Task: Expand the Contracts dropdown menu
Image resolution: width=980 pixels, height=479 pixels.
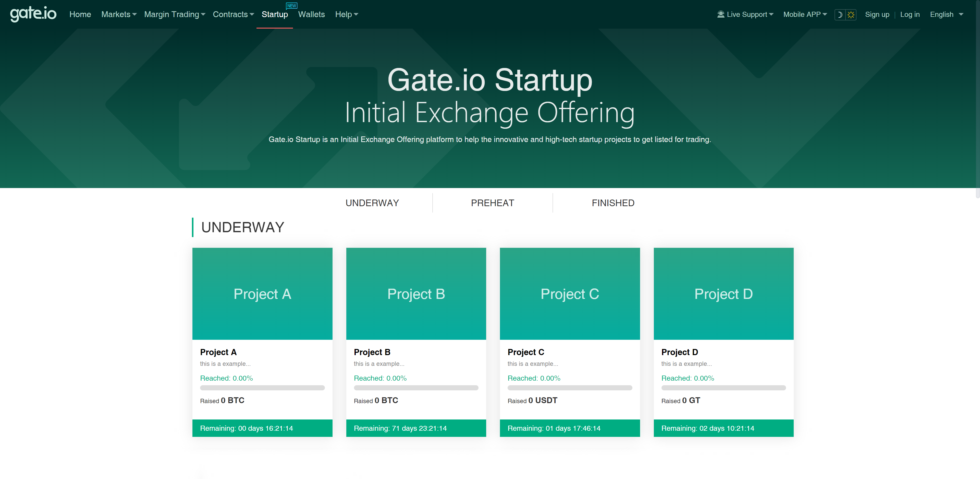Action: click(x=233, y=15)
